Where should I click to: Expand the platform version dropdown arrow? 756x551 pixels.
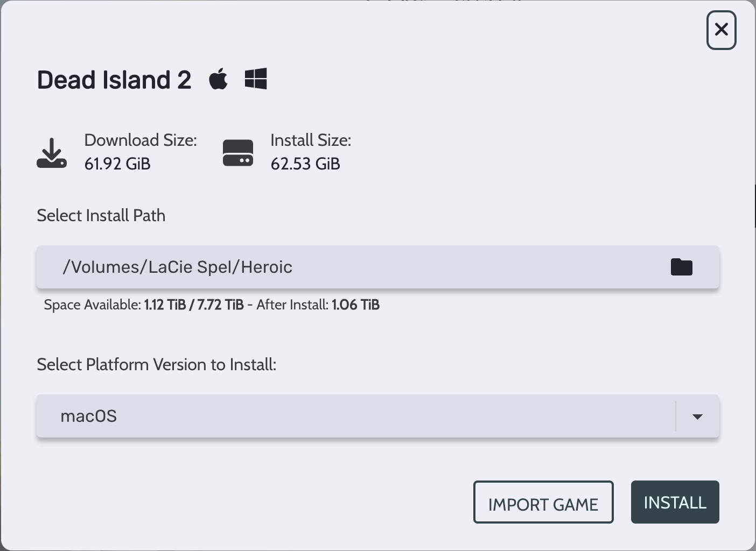coord(697,416)
